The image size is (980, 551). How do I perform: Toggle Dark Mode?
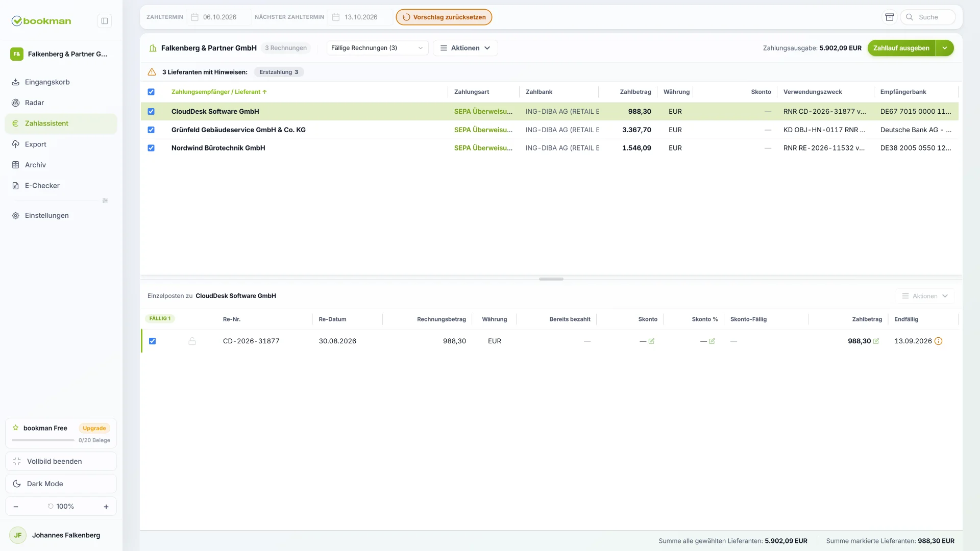point(61,484)
